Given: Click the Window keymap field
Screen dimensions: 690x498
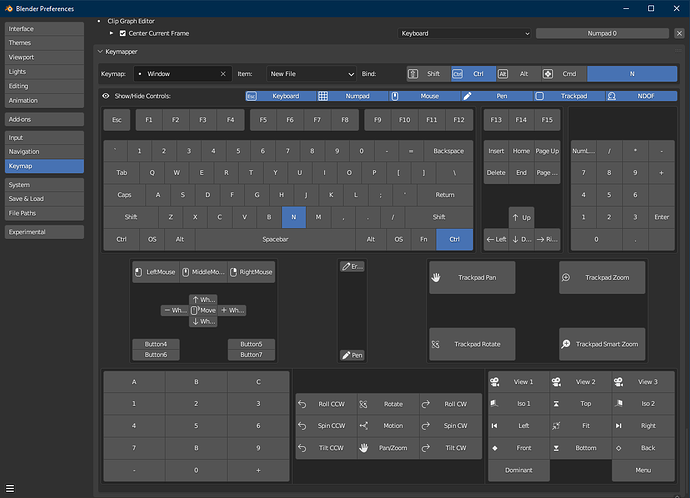Looking at the screenshot, I should [182, 74].
